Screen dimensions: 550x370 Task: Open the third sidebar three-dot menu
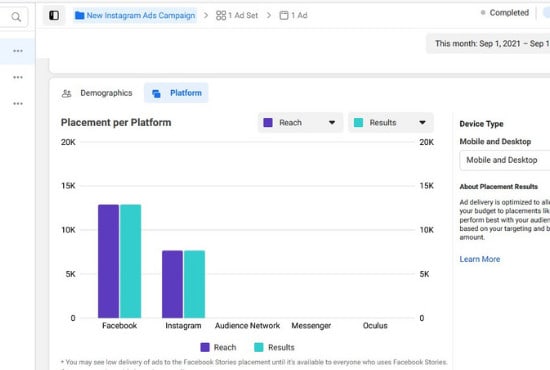click(x=18, y=103)
